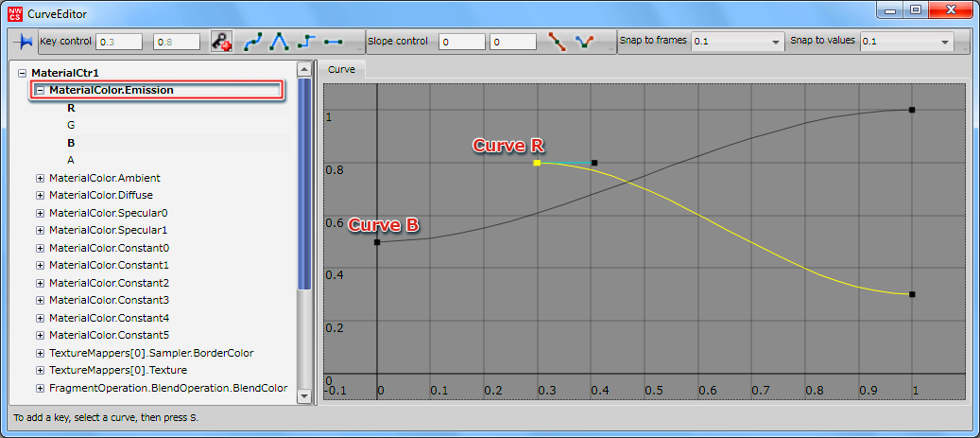
Task: Select Curve B start key at frame 0
Action: pyautogui.click(x=377, y=242)
